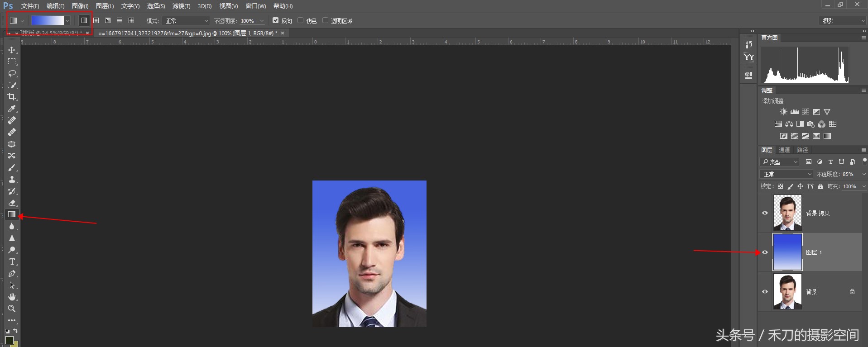Hide the 图层 1 layer visibility
Image resolution: width=868 pixels, height=347 pixels.
765,252
